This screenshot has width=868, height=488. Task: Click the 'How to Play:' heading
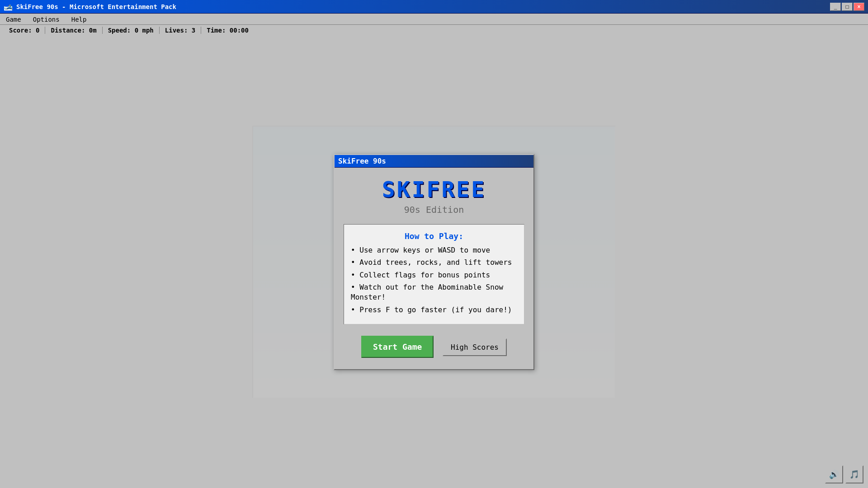pyautogui.click(x=434, y=236)
